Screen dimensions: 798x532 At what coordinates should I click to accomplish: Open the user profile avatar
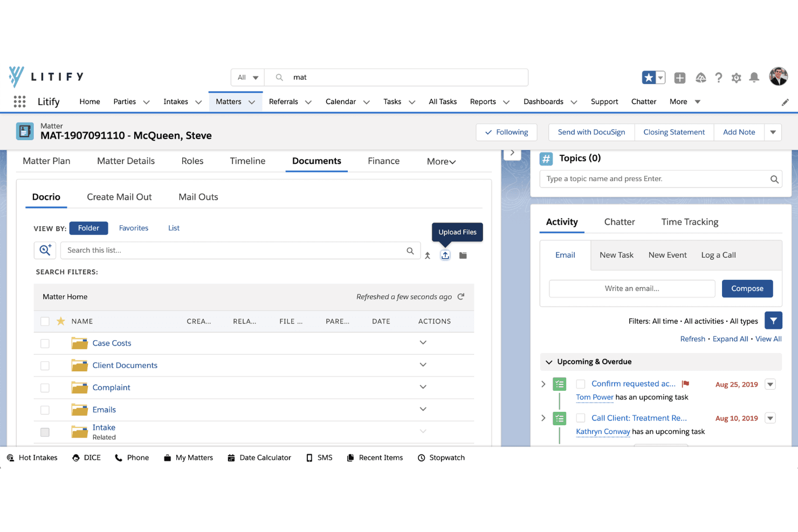pos(779,77)
